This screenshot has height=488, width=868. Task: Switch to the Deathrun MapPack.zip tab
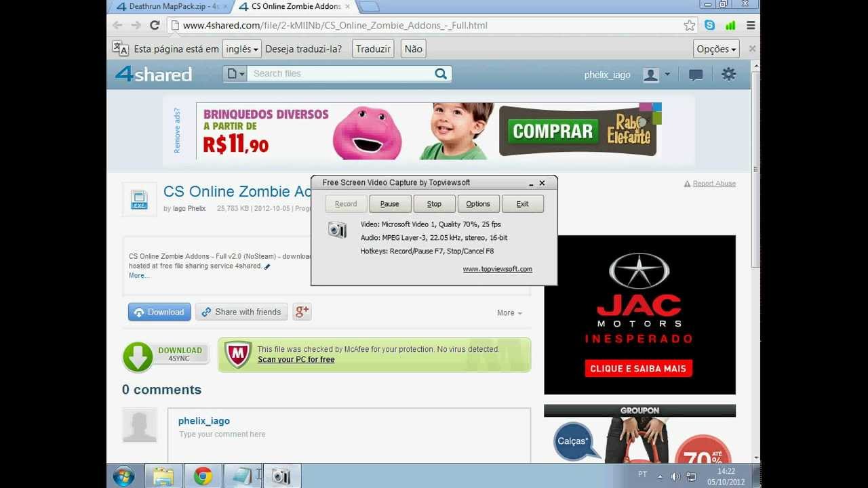tap(170, 7)
